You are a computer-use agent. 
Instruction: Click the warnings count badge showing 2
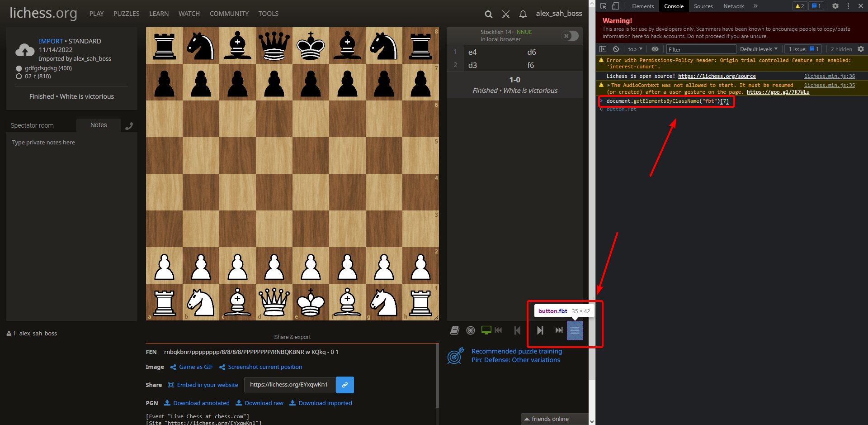click(x=800, y=6)
